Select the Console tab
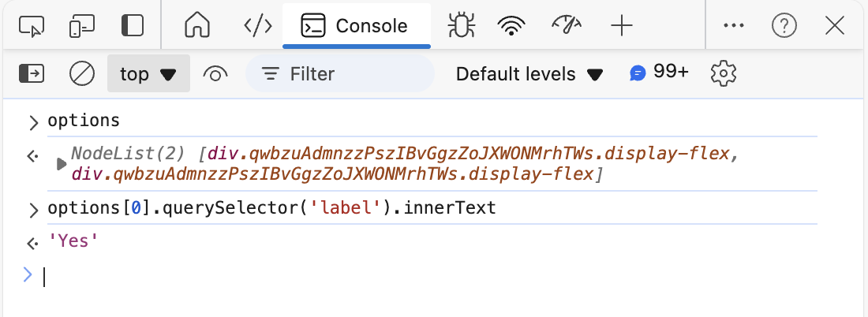The width and height of the screenshot is (868, 317). coord(357,26)
